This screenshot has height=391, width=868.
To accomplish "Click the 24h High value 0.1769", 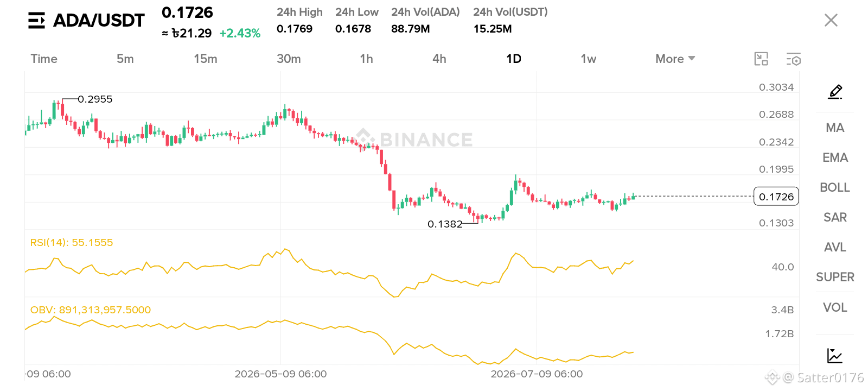I will pos(295,29).
